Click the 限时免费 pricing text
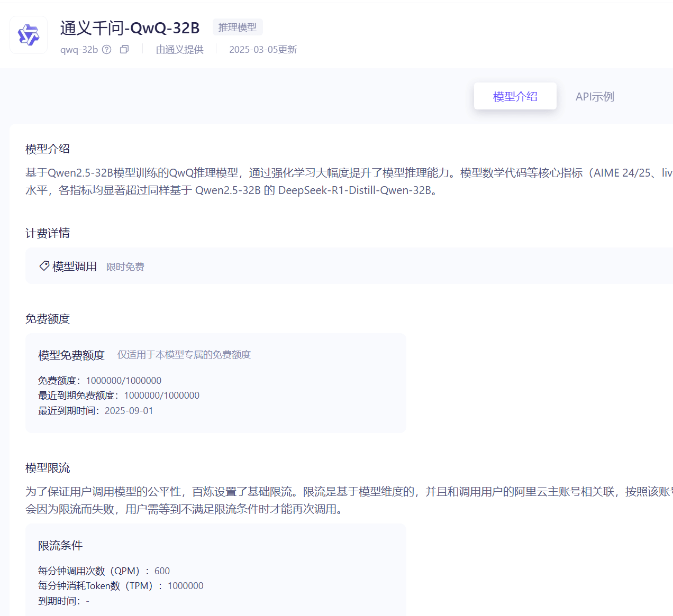Screen dimensions: 673x616 pyautogui.click(x=125, y=267)
